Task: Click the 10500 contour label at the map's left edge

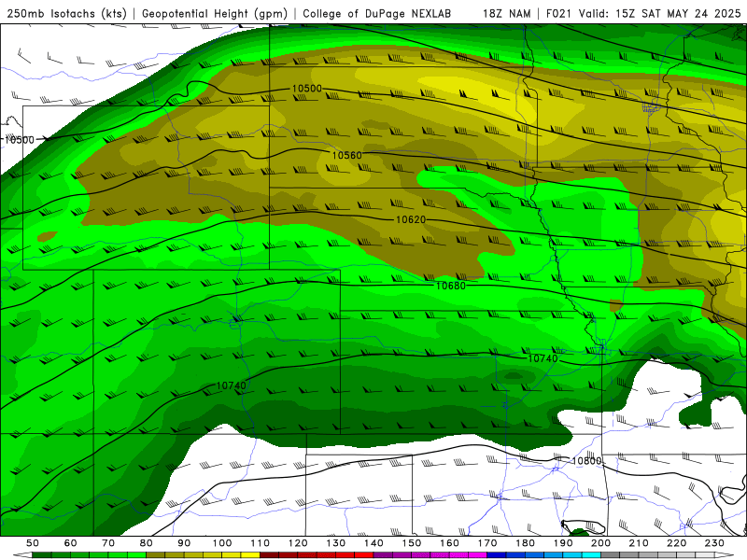Action: [20, 139]
